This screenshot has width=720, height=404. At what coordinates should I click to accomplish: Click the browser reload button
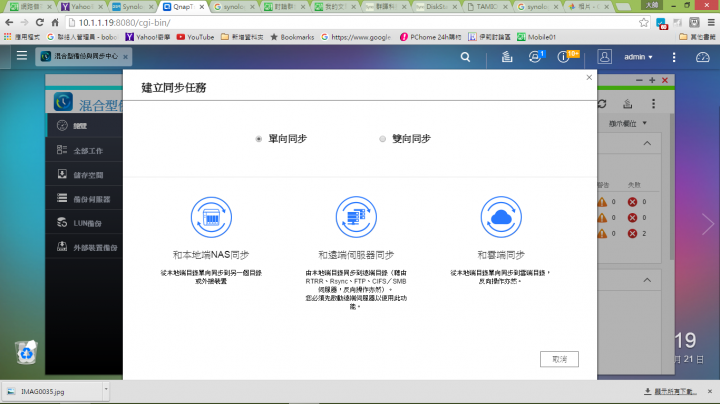tap(39, 22)
